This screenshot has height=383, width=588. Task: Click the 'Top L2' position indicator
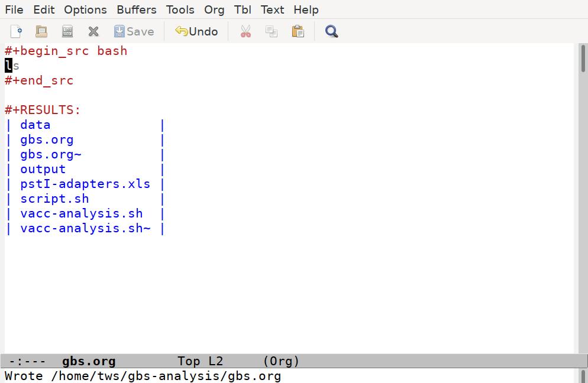200,361
